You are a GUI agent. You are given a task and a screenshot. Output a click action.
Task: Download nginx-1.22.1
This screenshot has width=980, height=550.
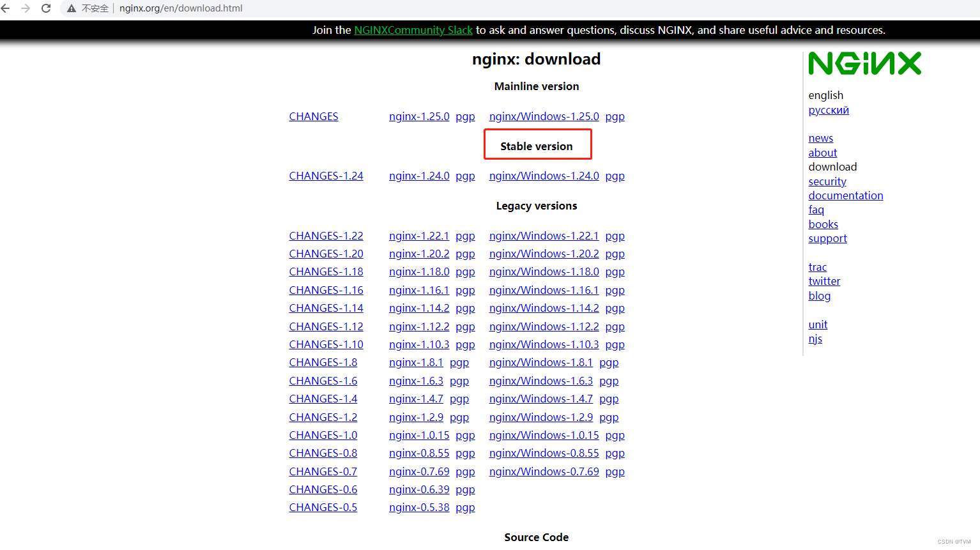pos(419,236)
